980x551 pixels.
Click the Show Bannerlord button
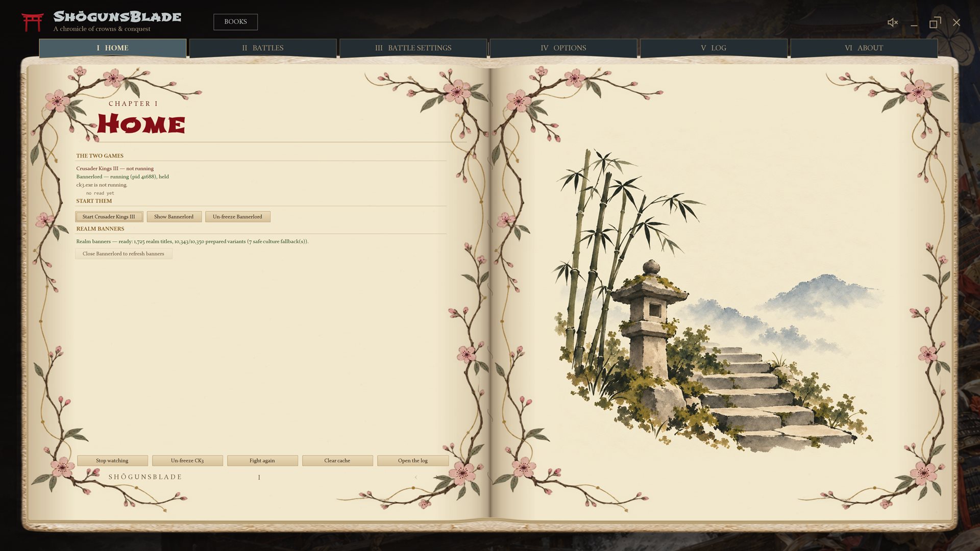tap(174, 217)
